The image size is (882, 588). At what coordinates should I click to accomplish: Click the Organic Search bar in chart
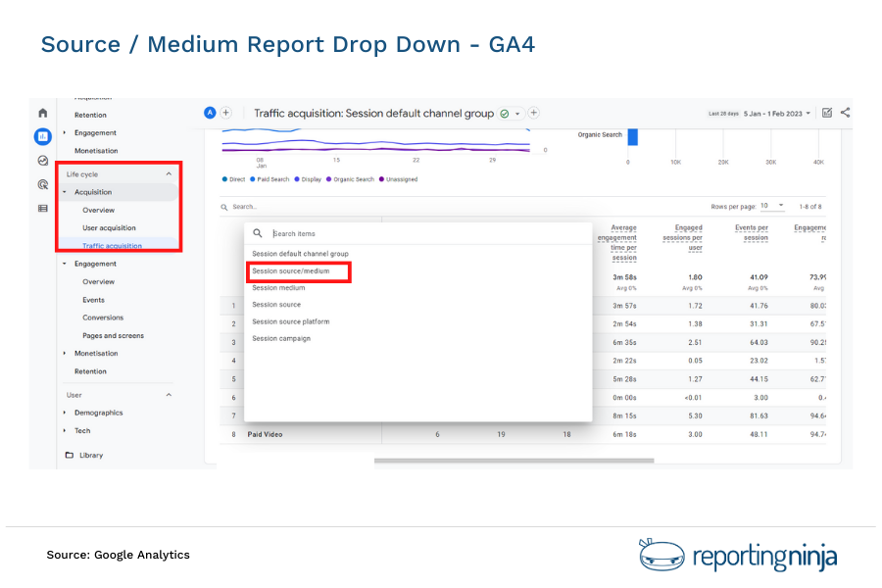[x=633, y=137]
